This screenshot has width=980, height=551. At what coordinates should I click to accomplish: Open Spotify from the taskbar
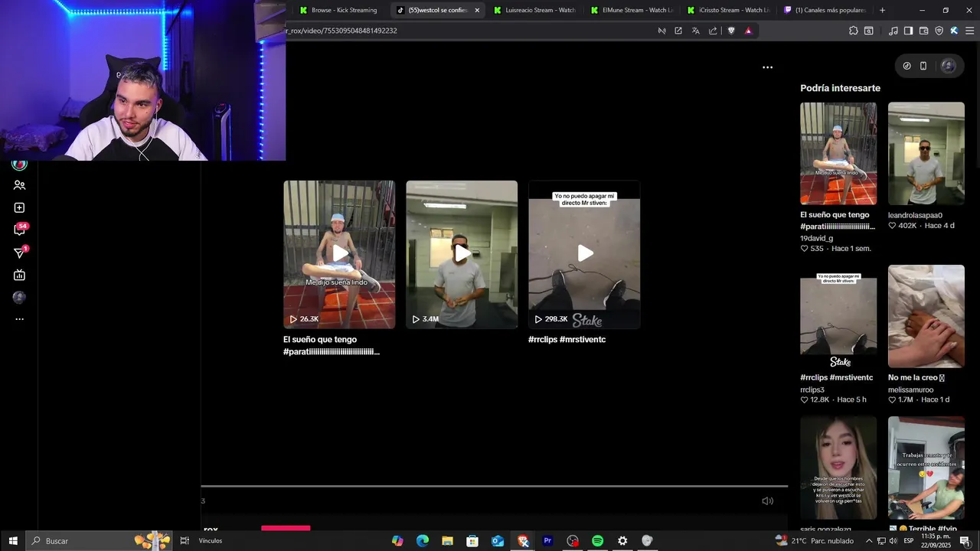point(597,541)
